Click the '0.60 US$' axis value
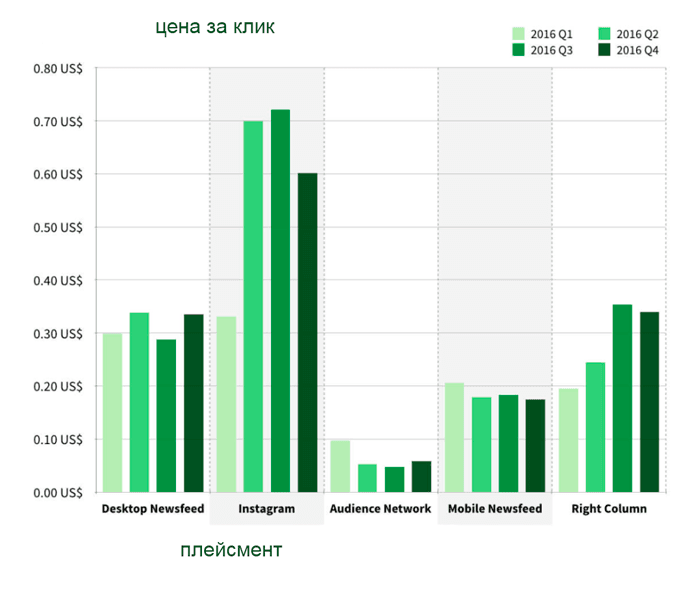 pos(58,175)
